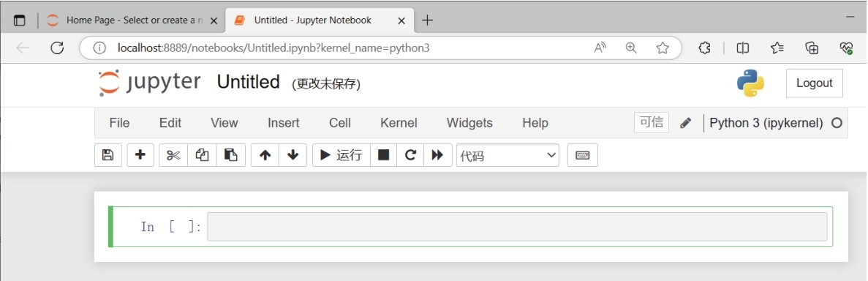Open the Widgets menu

pyautogui.click(x=469, y=122)
